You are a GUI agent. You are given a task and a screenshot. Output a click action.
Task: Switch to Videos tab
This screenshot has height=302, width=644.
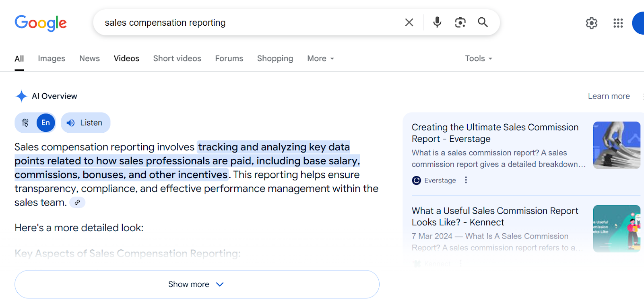click(126, 59)
